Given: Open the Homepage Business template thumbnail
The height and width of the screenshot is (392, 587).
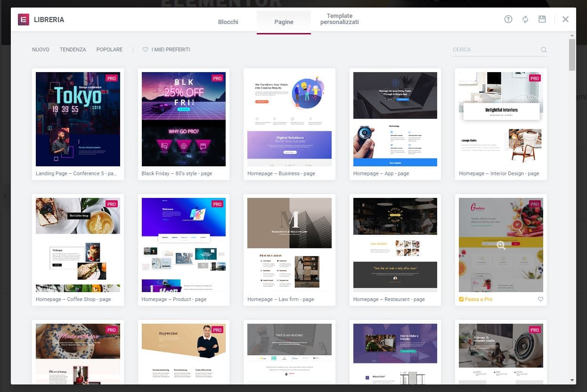Looking at the screenshot, I should (289, 119).
